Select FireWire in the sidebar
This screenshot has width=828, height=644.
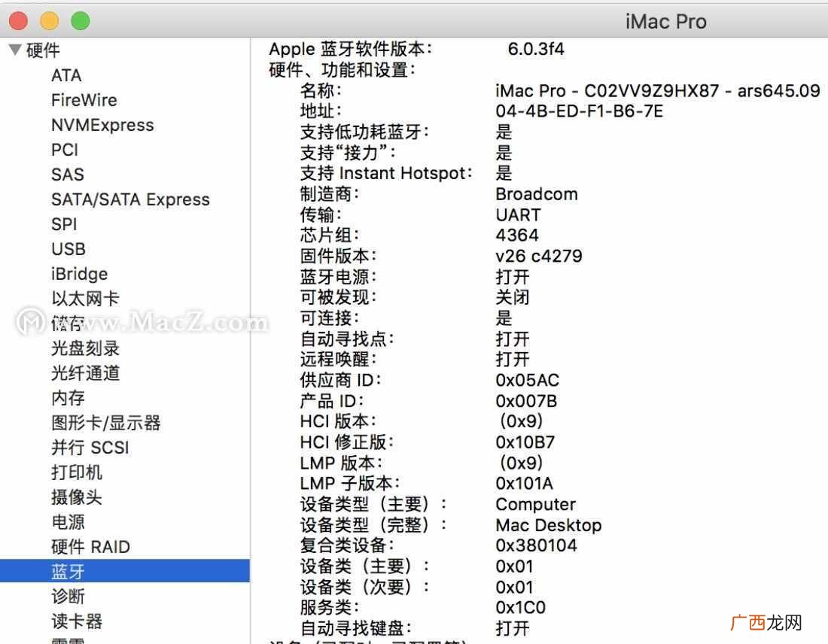point(84,100)
